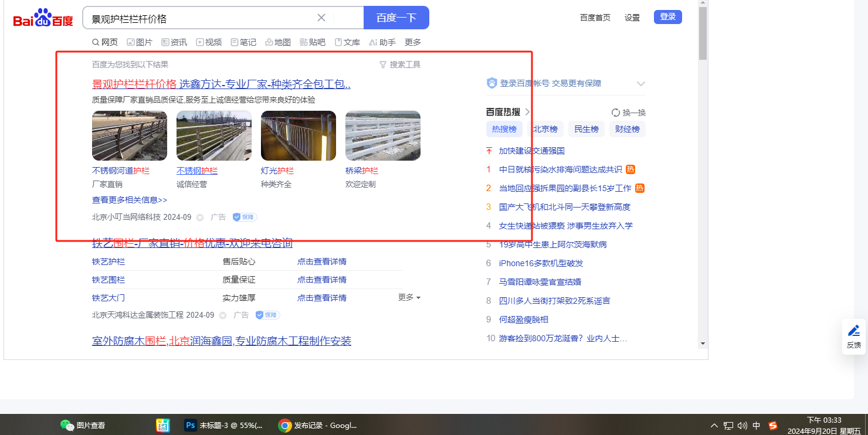Viewport: 868px width, 435px height.
Task: Select the 民生榜 tab
Action: 586,129
